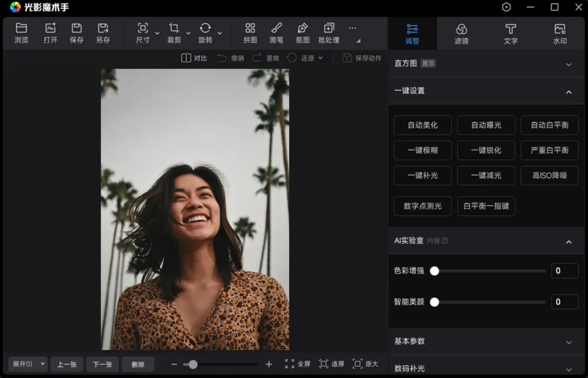
Task: Apply 自动美化 auto enhance
Action: point(422,125)
